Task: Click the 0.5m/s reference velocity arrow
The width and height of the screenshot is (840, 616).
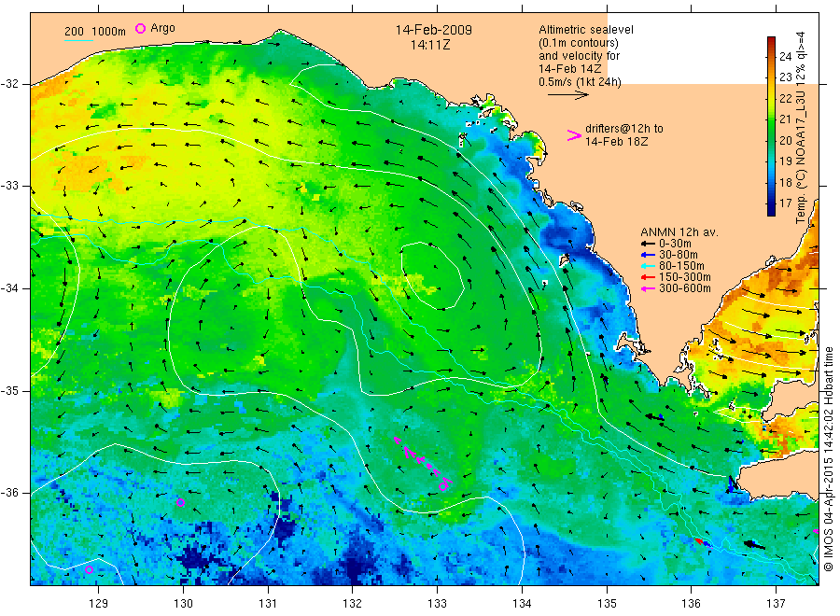Action: tap(568, 95)
